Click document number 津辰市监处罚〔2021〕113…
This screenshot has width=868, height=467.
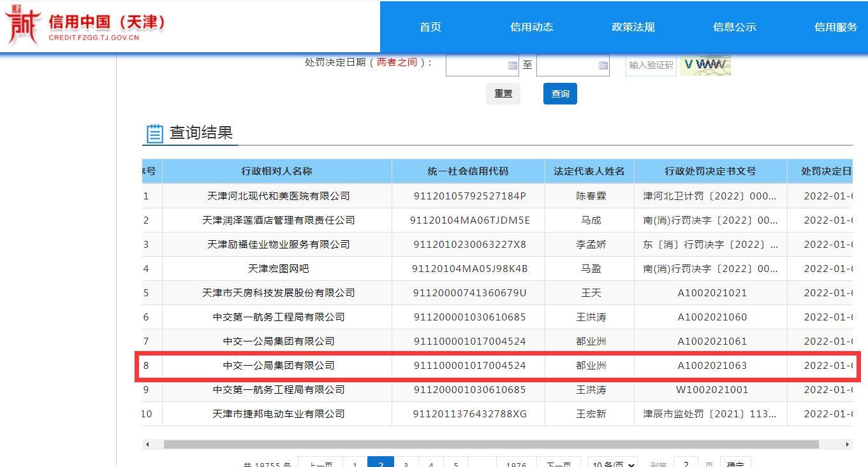pyautogui.click(x=710, y=414)
